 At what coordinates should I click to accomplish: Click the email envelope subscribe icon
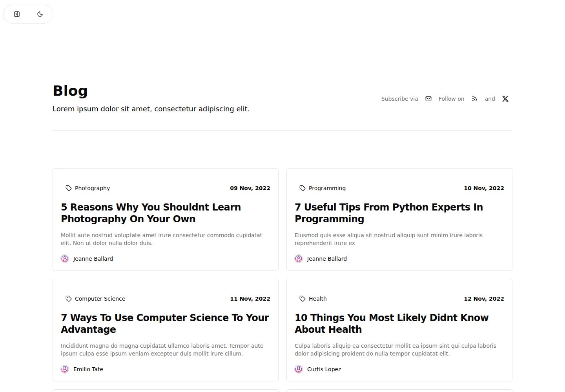point(428,99)
